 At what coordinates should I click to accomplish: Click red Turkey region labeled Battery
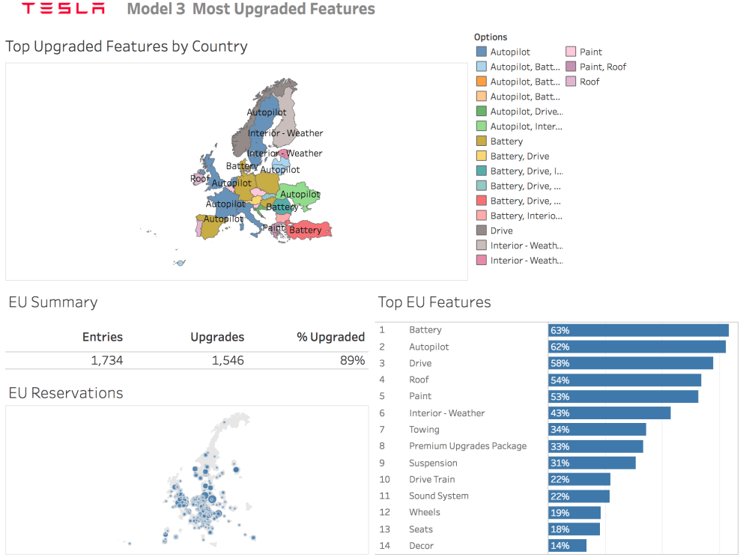pyautogui.click(x=309, y=230)
